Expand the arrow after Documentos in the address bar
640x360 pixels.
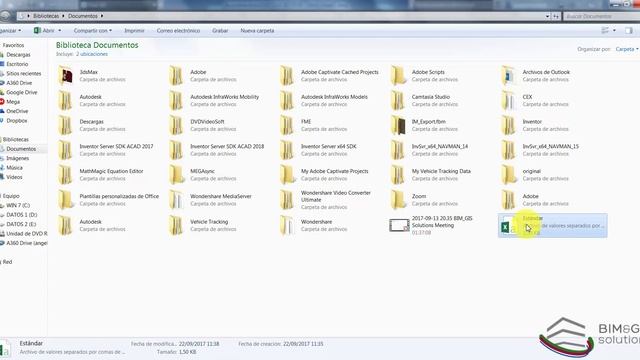[102, 16]
